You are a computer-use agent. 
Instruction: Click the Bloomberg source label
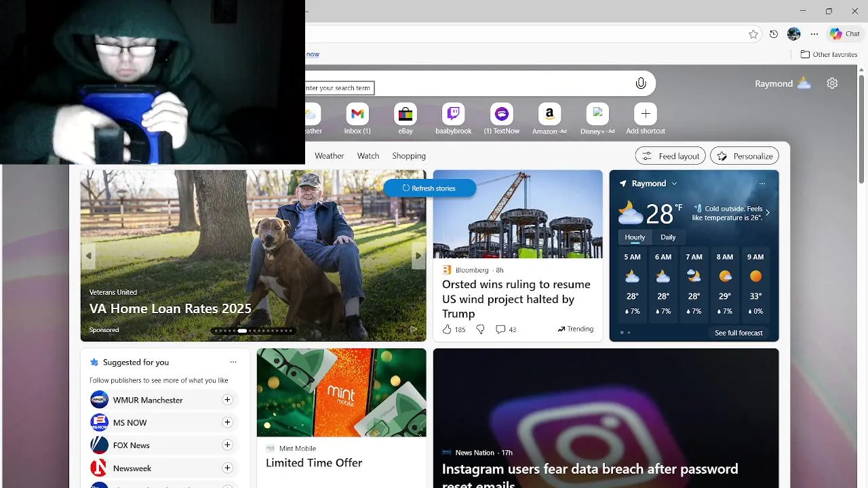tap(472, 270)
